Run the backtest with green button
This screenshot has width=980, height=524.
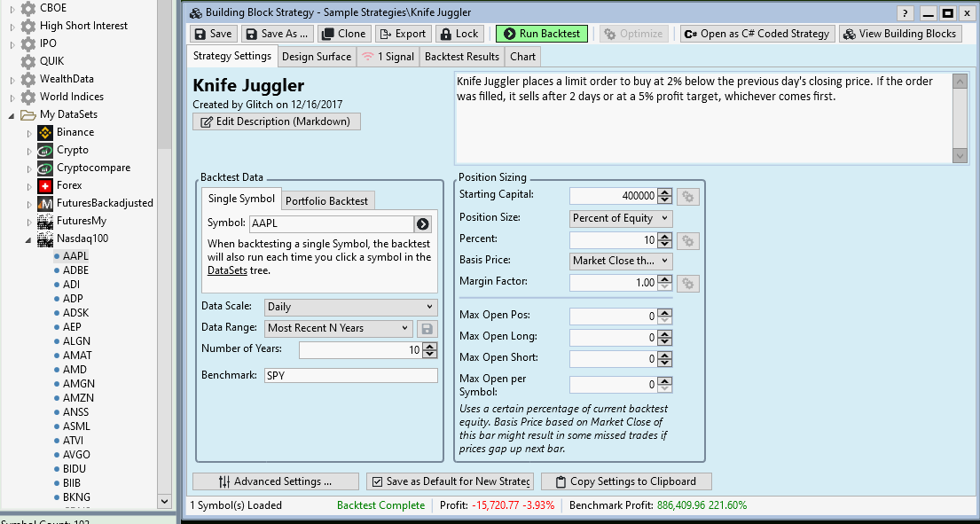(x=541, y=34)
